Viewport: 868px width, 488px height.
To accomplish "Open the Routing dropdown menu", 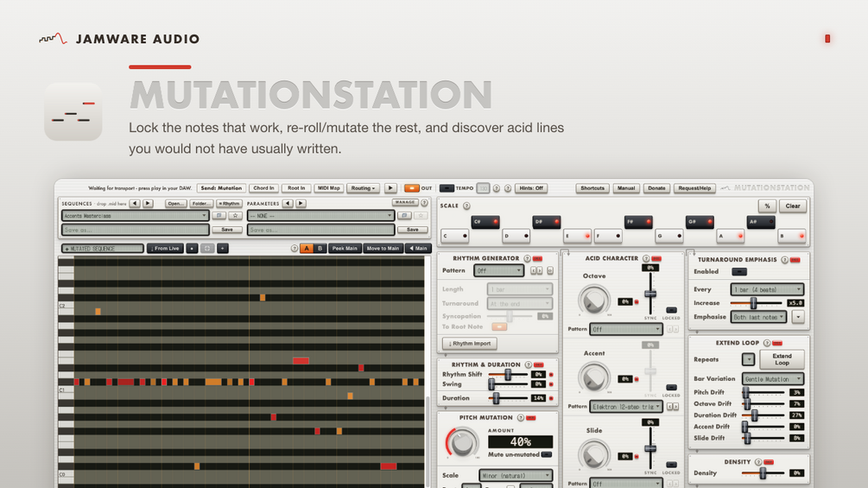I will tap(363, 188).
